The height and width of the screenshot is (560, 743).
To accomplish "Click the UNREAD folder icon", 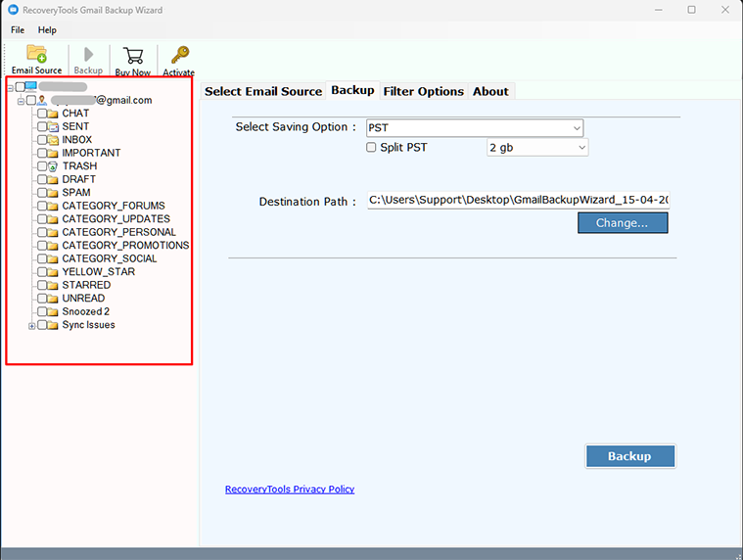I will click(x=53, y=299).
